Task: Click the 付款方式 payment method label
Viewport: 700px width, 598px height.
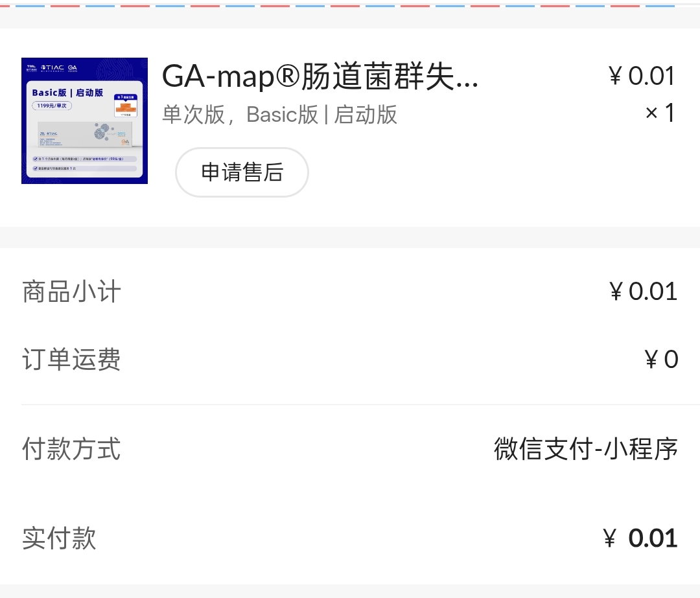Action: click(x=71, y=448)
